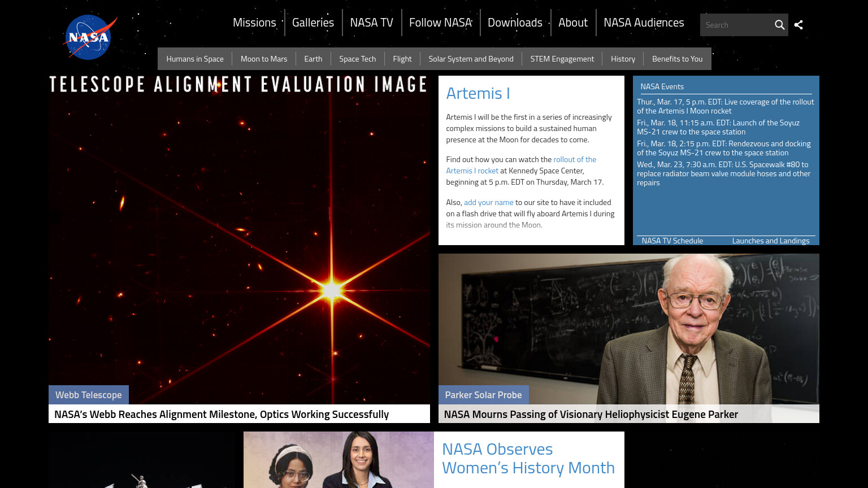
Task: Open the Missions menu
Action: (x=254, y=23)
